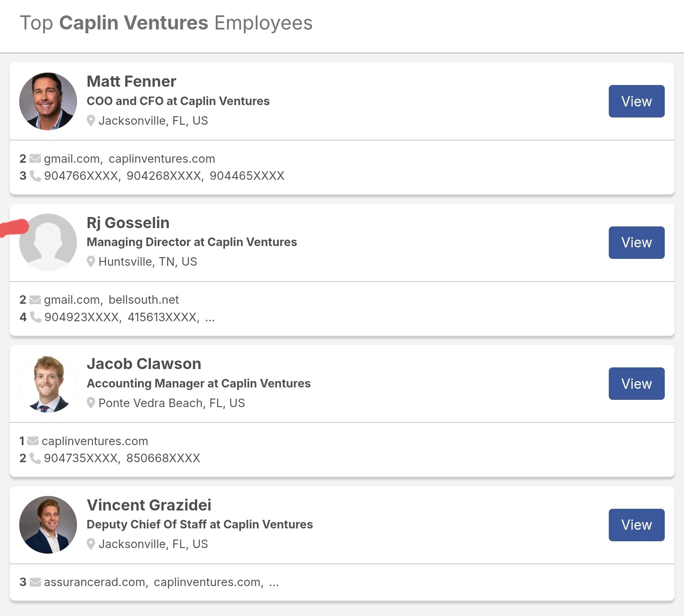Click the email icon under Matt Fenner
The height and width of the screenshot is (616, 684).
(x=35, y=158)
